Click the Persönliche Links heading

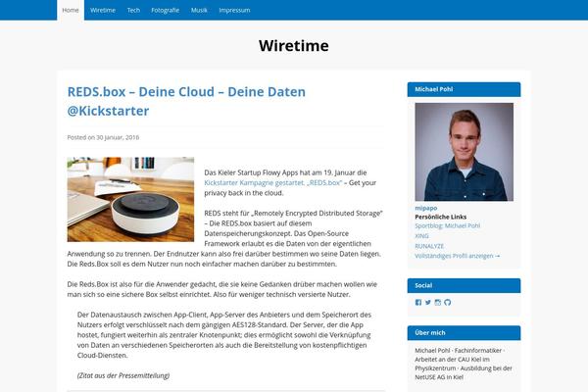(x=441, y=217)
